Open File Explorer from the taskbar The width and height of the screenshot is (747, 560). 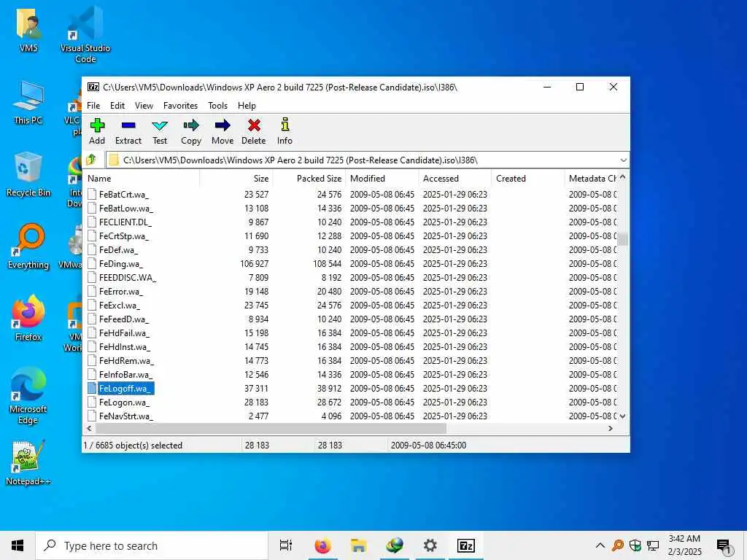pos(358,545)
